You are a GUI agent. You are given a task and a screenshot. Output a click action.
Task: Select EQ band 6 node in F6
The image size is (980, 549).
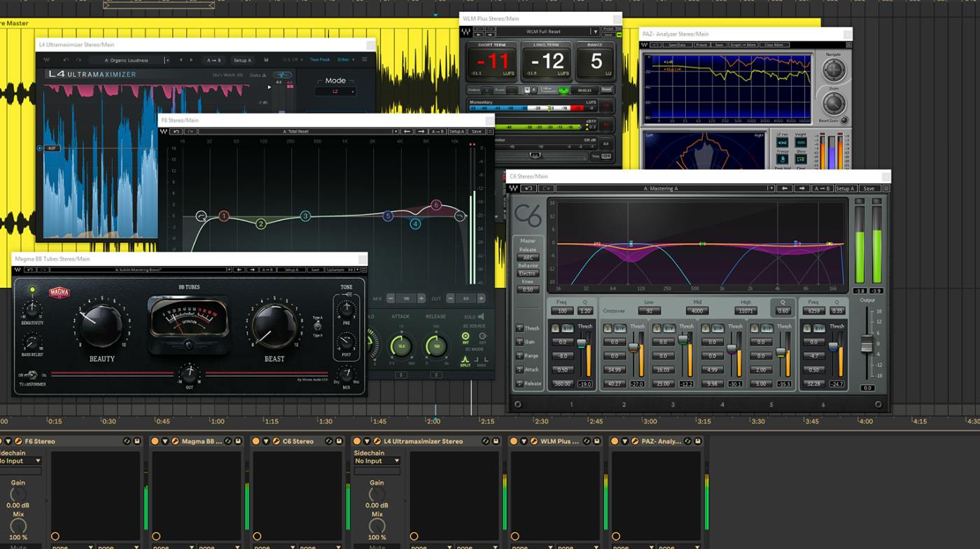(436, 205)
